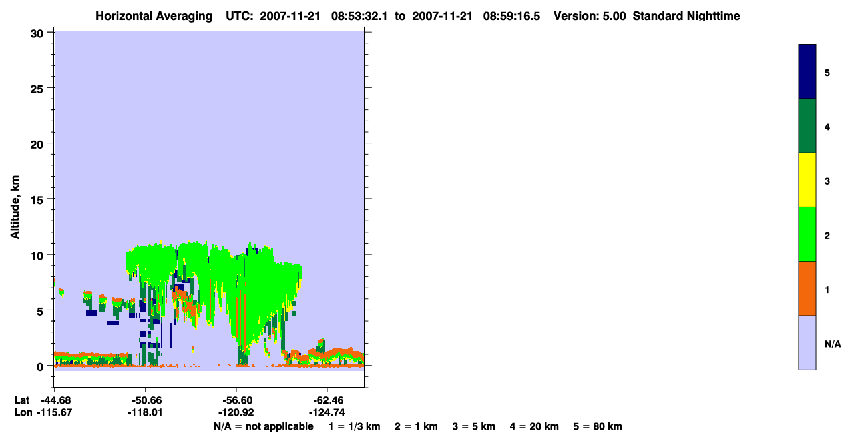
Task: Click the longitude value -118.01
Action: pyautogui.click(x=146, y=412)
